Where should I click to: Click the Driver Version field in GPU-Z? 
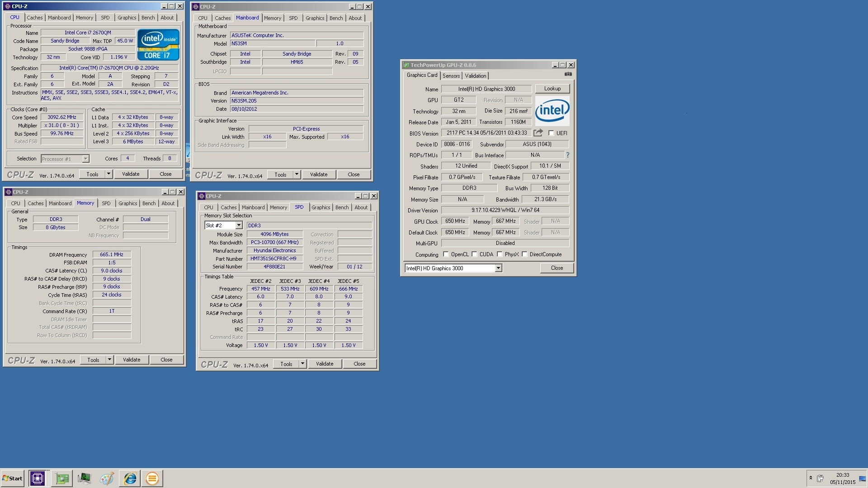[505, 210]
